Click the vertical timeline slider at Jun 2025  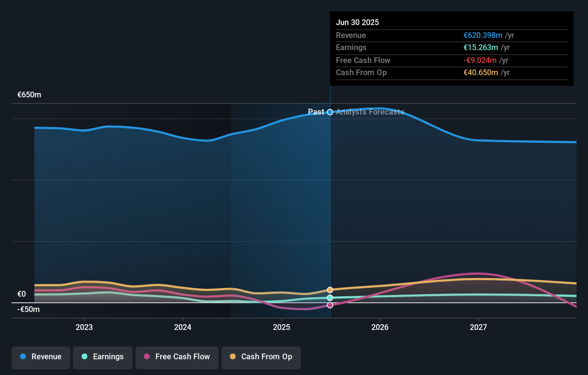point(330,204)
